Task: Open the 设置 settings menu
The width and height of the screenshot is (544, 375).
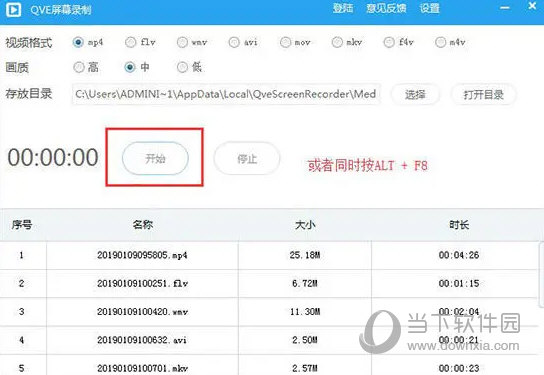Action: click(430, 8)
